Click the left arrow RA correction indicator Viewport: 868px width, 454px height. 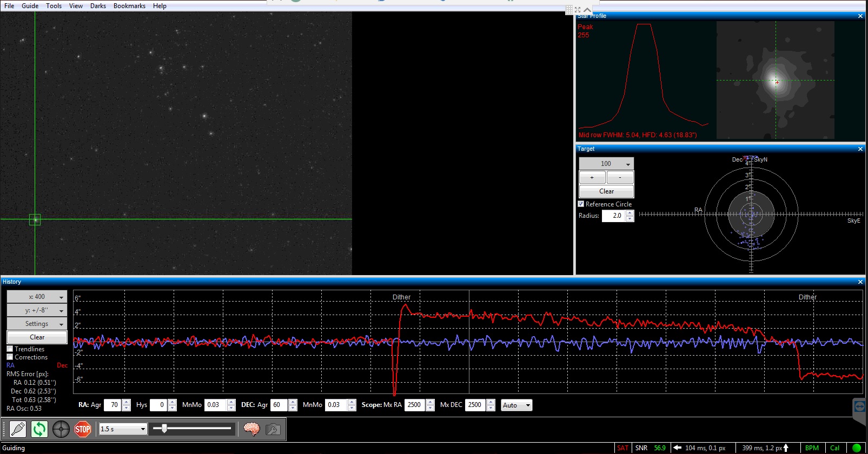click(677, 448)
